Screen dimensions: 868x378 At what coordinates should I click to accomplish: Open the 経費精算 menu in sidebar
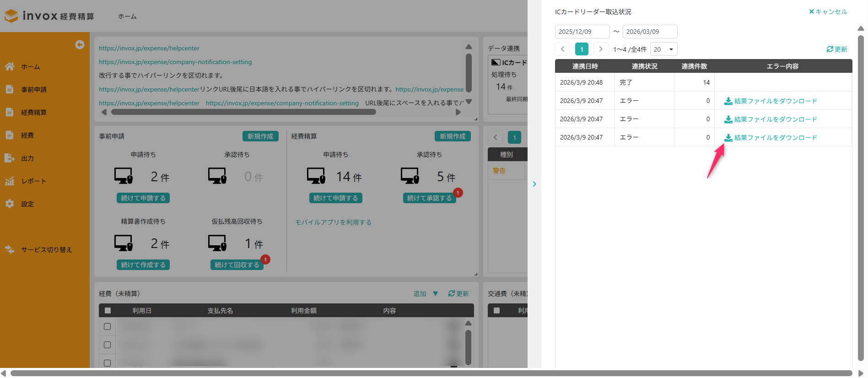click(x=33, y=112)
